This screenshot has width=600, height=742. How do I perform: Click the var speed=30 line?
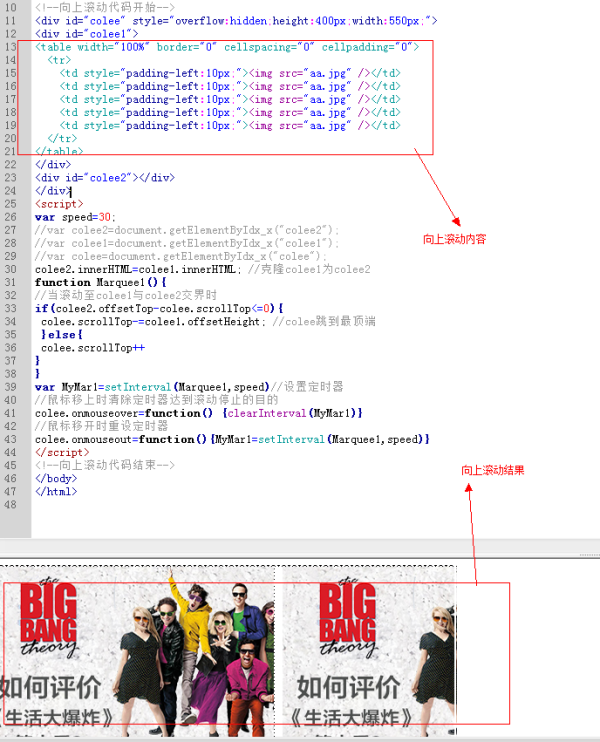[x=75, y=217]
